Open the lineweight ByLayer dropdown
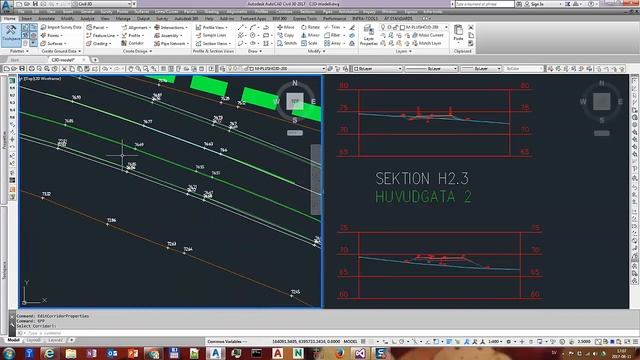Image resolution: width=640 pixels, height=360 pixels. pos(481,69)
